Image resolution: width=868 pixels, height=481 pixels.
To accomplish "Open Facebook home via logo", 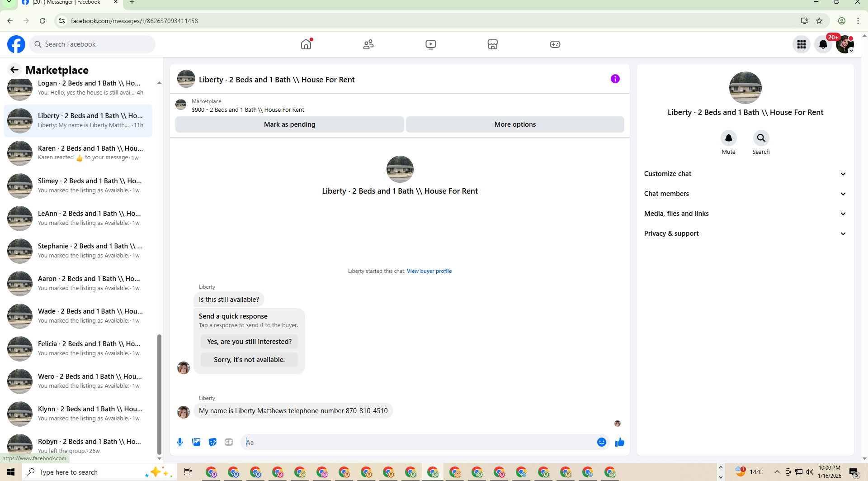I will pyautogui.click(x=16, y=44).
